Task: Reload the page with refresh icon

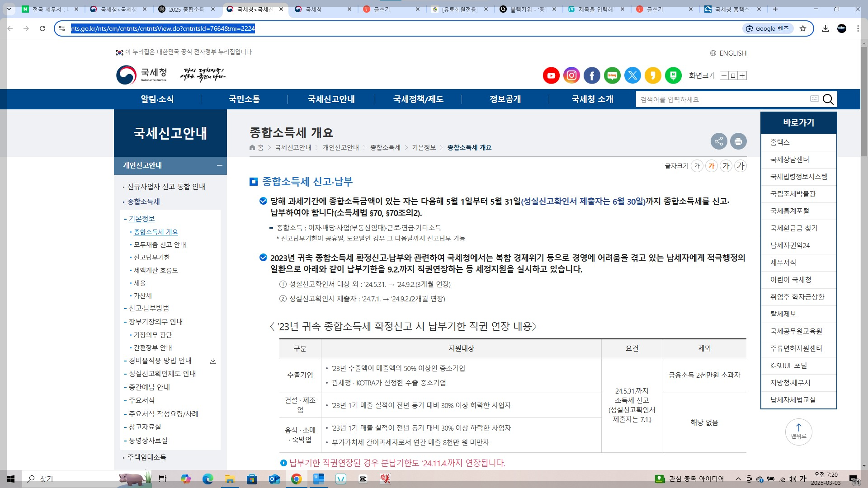Action: (42, 28)
